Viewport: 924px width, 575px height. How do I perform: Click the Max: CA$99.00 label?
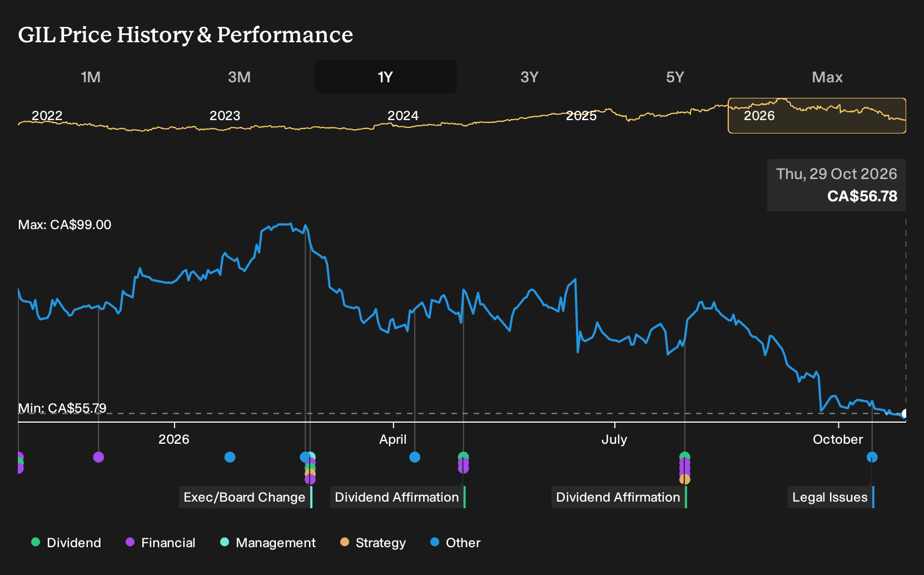pos(64,225)
